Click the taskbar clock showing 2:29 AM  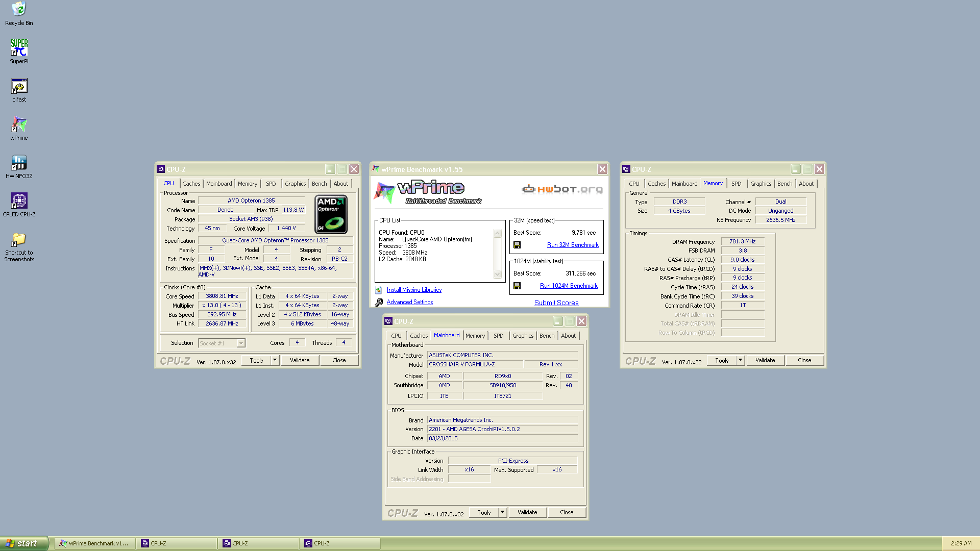tap(961, 543)
